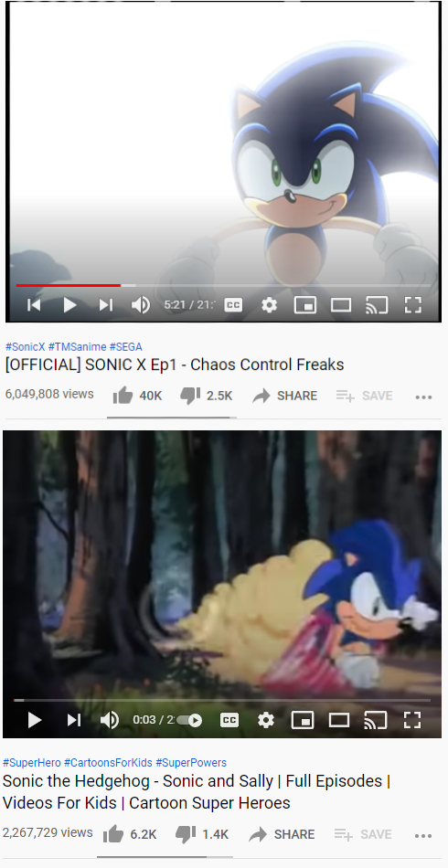Open settings menu on second player

point(266,720)
